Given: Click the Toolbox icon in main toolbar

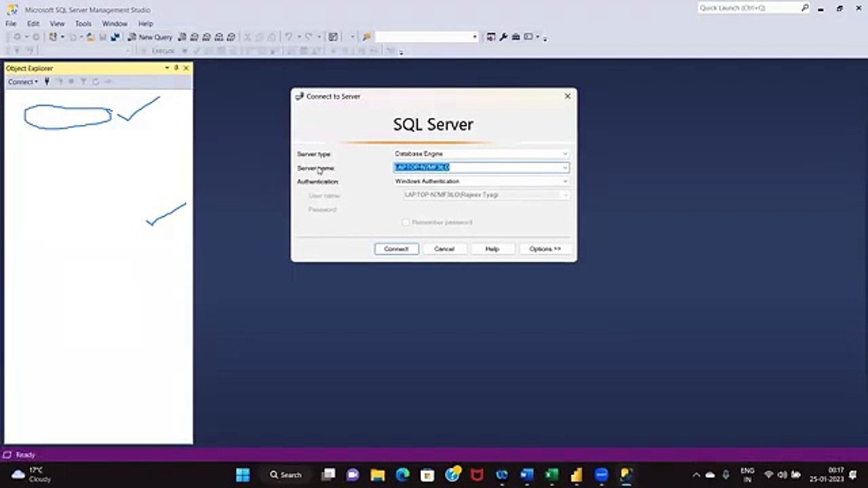Looking at the screenshot, I should (x=516, y=37).
